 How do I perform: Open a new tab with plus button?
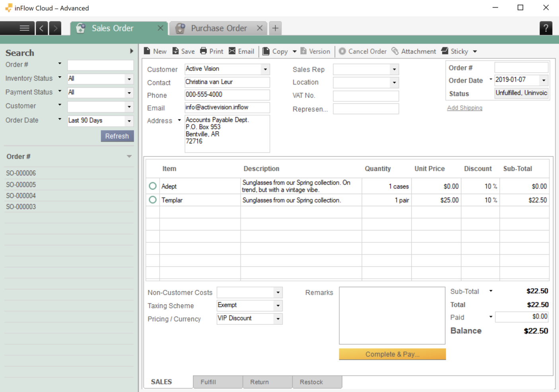pyautogui.click(x=275, y=28)
